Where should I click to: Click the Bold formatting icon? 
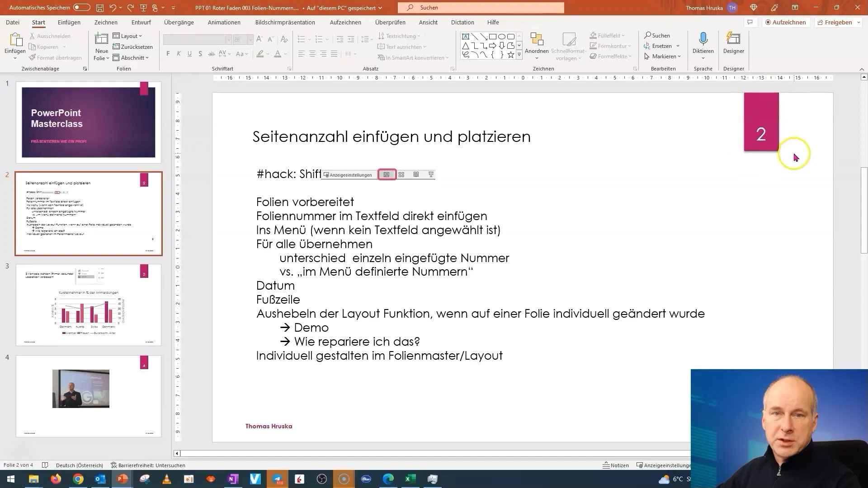click(x=168, y=55)
